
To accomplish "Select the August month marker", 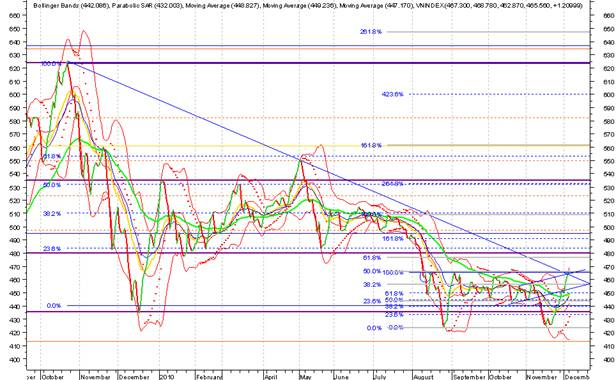I will (x=423, y=377).
